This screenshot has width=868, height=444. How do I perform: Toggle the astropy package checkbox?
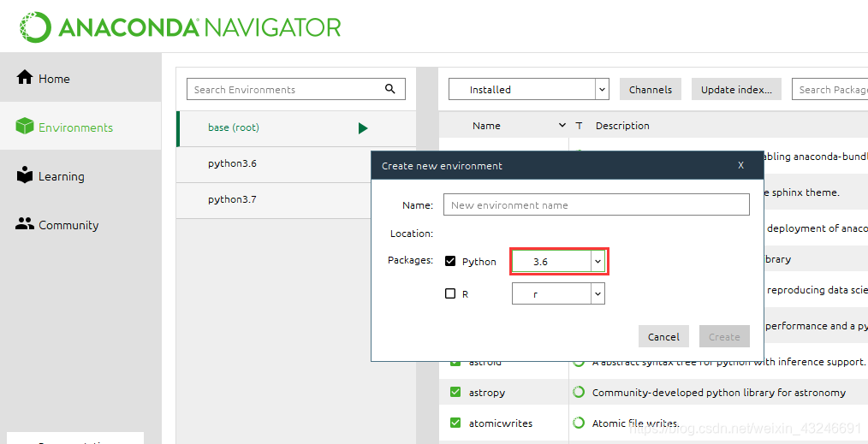click(x=455, y=392)
